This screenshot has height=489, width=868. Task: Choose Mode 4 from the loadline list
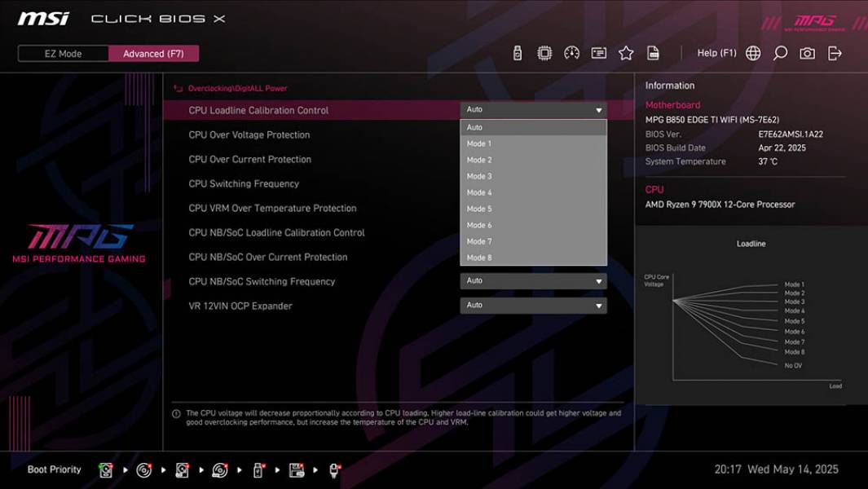click(x=533, y=192)
